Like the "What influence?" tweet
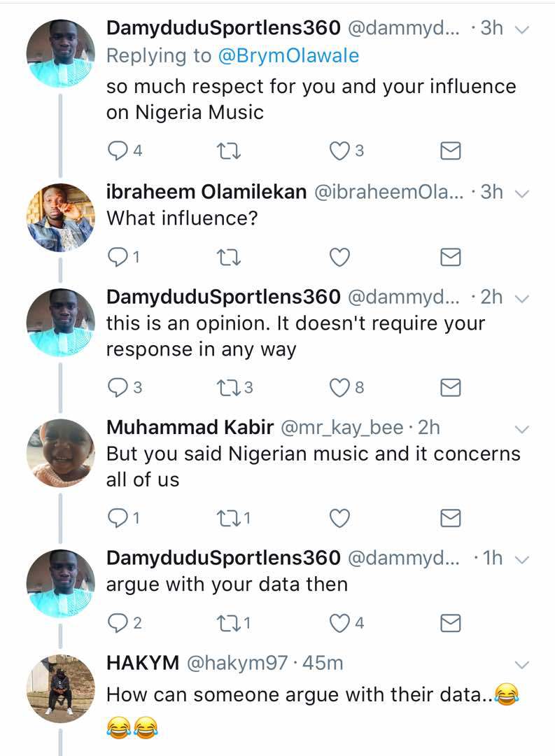Image resolution: width=555 pixels, height=756 pixels. coord(339,258)
